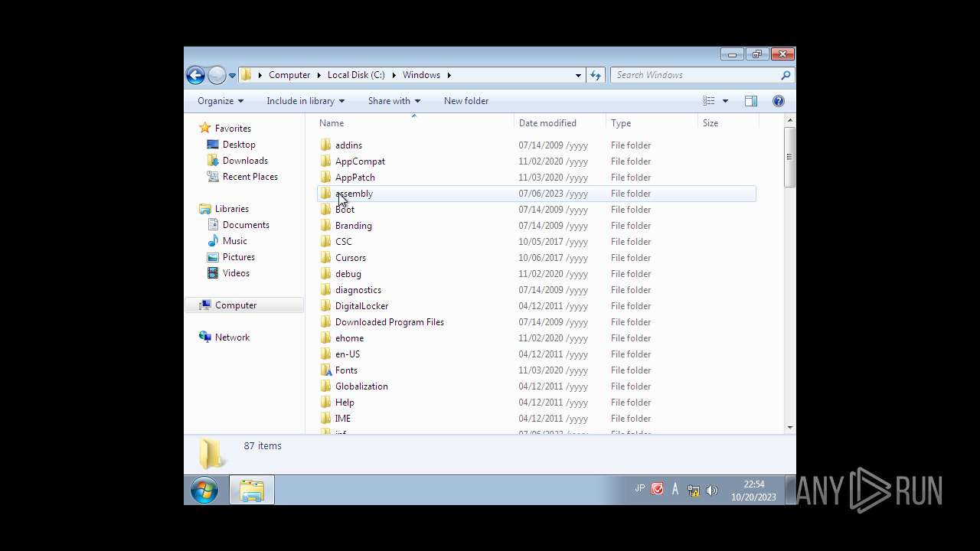Select the AppCompat folder icon

pyautogui.click(x=325, y=161)
